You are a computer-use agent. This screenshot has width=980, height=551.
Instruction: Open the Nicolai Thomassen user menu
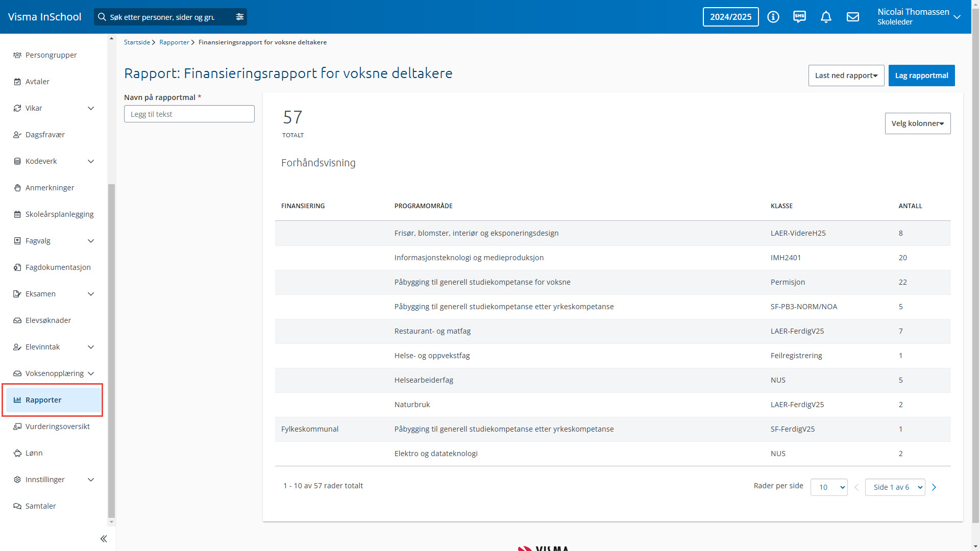(x=919, y=17)
